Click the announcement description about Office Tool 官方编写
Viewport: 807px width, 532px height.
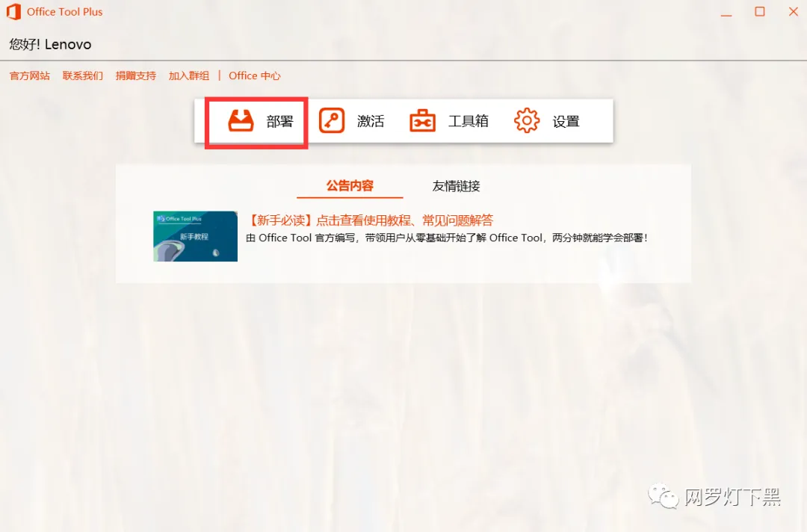click(x=447, y=238)
